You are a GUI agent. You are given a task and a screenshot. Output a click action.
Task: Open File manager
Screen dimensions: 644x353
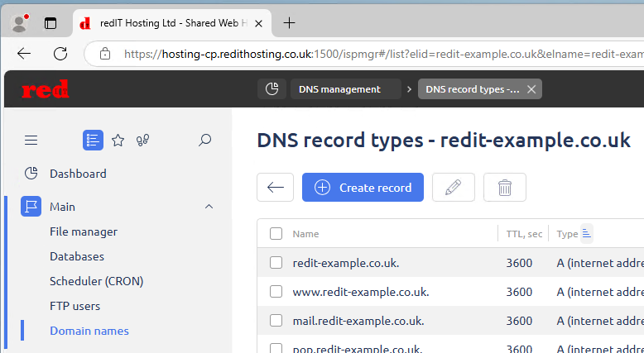(84, 231)
